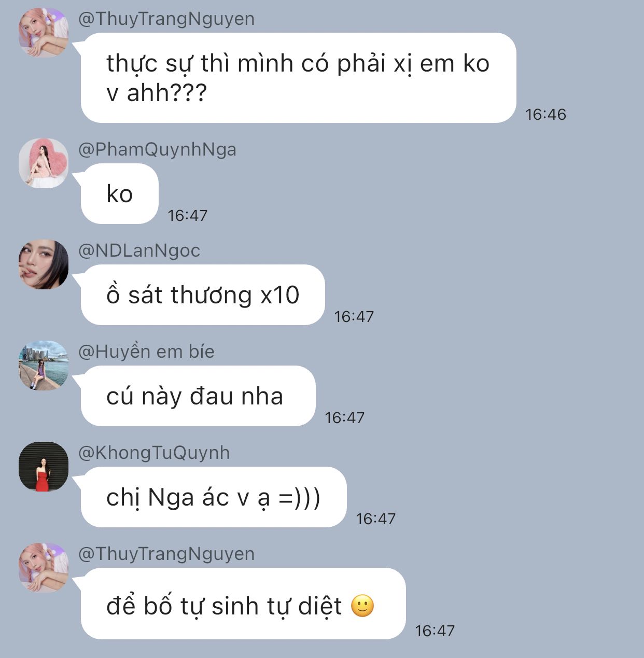Open ThuyTrangNguyen's avatar on last message

(x=44, y=567)
